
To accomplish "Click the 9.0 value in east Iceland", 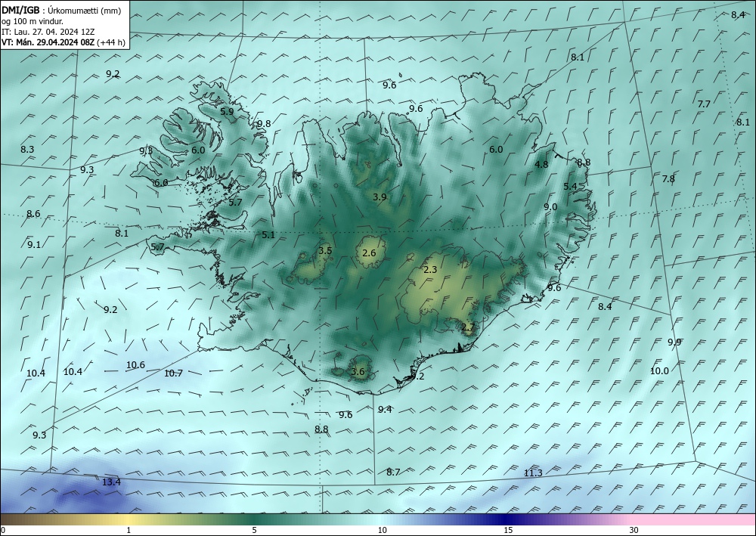I will (x=550, y=207).
